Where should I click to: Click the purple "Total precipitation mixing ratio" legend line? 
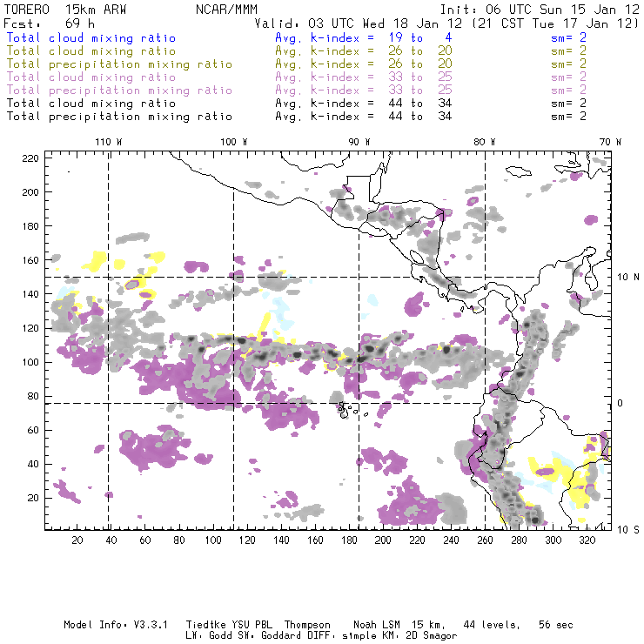pyautogui.click(x=119, y=91)
